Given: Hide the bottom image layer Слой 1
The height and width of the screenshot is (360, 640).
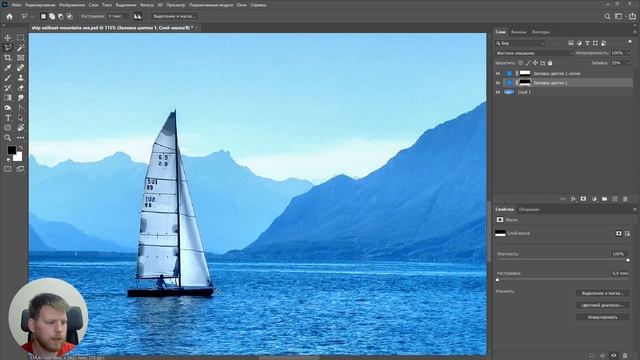Looking at the screenshot, I should [498, 92].
